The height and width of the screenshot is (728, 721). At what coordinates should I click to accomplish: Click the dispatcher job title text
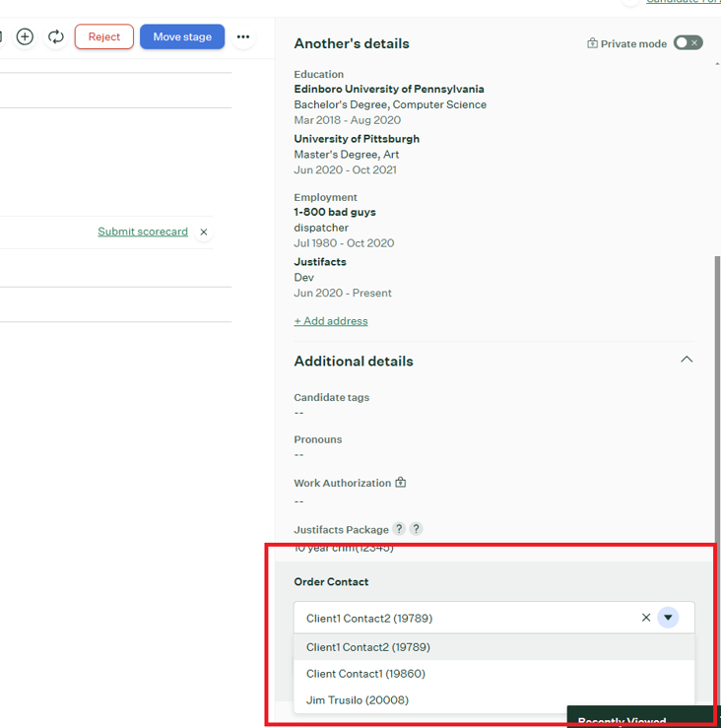tap(321, 228)
